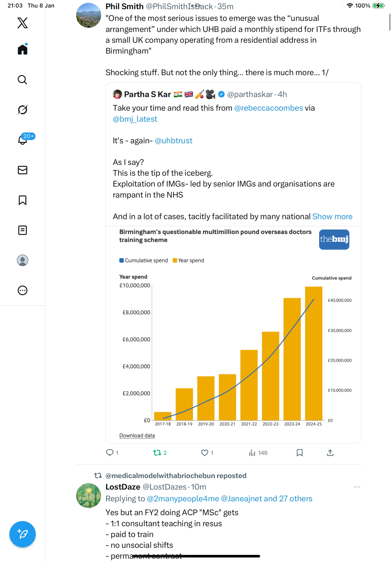
Task: Tap the compose new post button
Action: click(x=23, y=534)
